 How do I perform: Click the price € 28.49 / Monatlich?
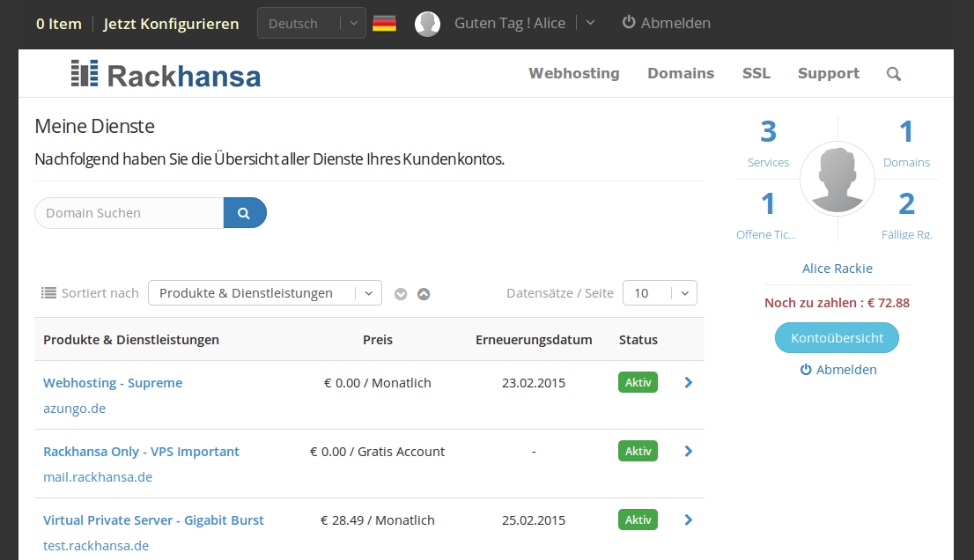click(x=378, y=520)
